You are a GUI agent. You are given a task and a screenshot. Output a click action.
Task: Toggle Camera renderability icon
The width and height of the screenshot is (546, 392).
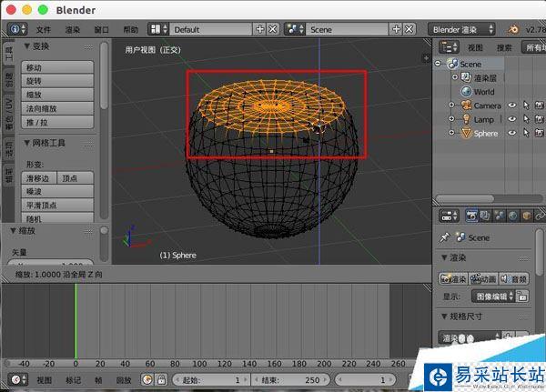tap(539, 106)
